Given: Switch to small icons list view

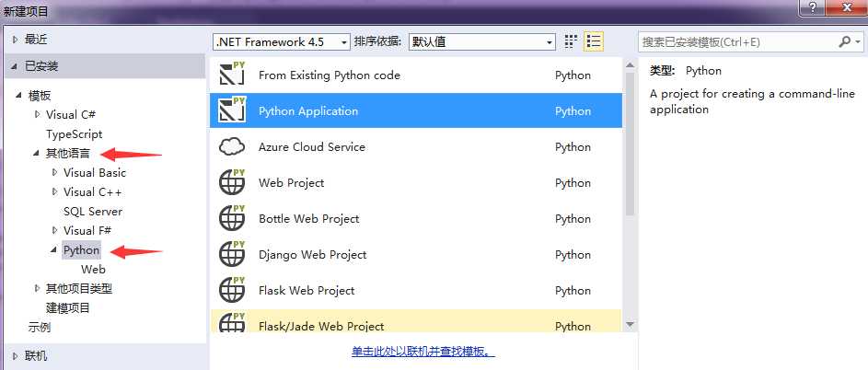Looking at the screenshot, I should pyautogui.click(x=594, y=41).
